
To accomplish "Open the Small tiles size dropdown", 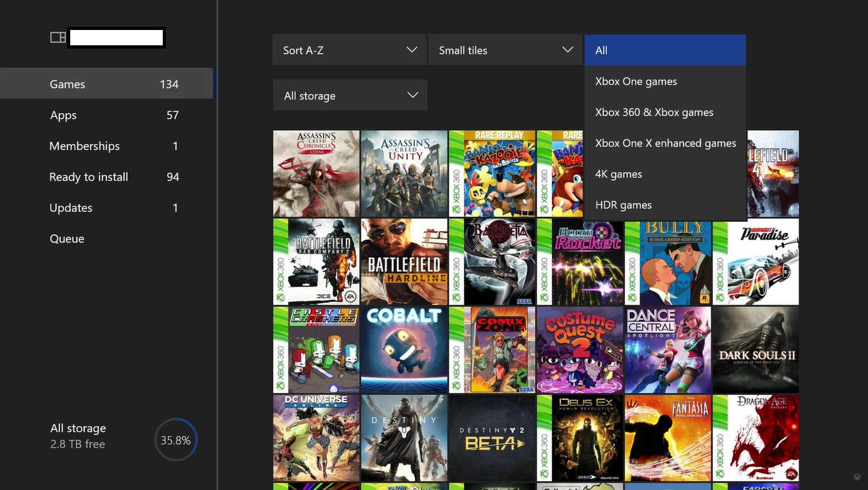I will pyautogui.click(x=505, y=50).
